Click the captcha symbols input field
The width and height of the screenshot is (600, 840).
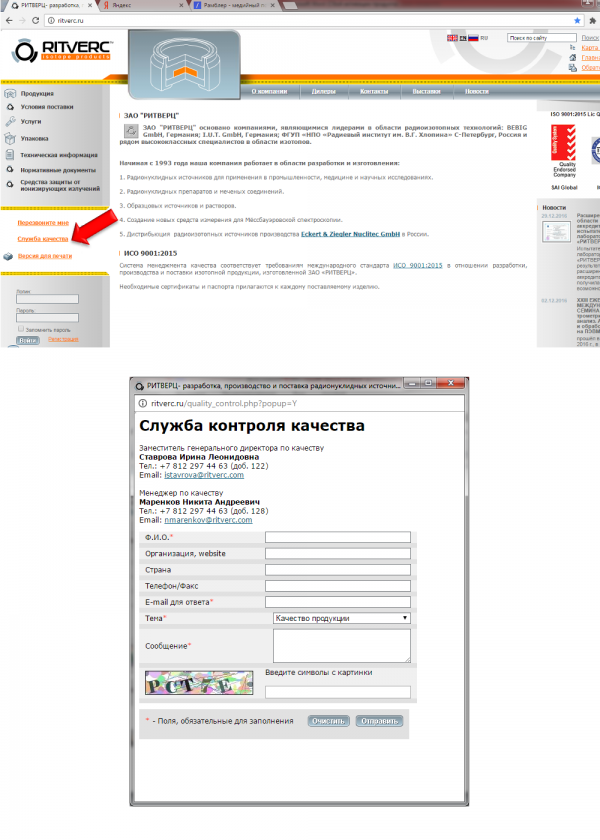[x=338, y=692]
